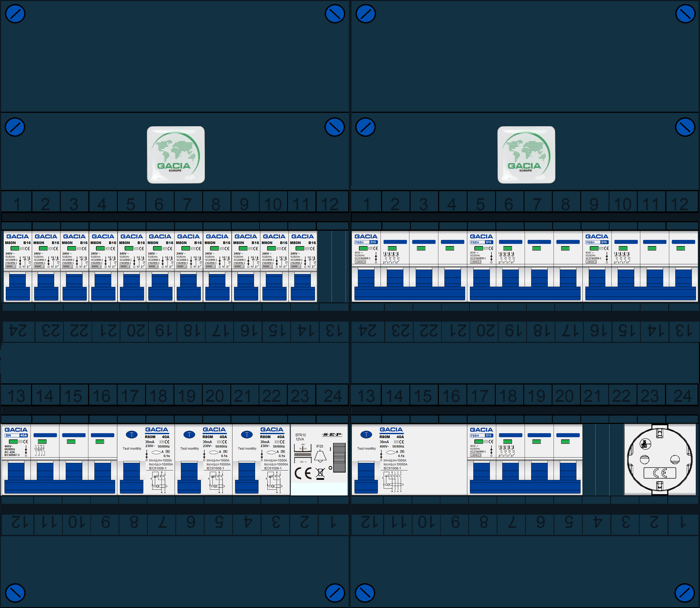
Task: Click the GACIA Europe logo on left panel
Action: [x=176, y=155]
